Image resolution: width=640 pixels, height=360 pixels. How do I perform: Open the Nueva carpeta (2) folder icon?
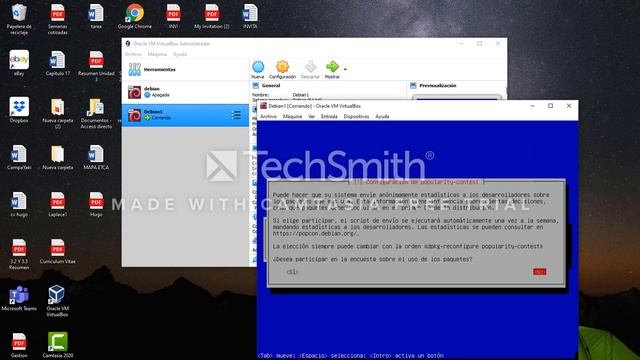click(58, 113)
